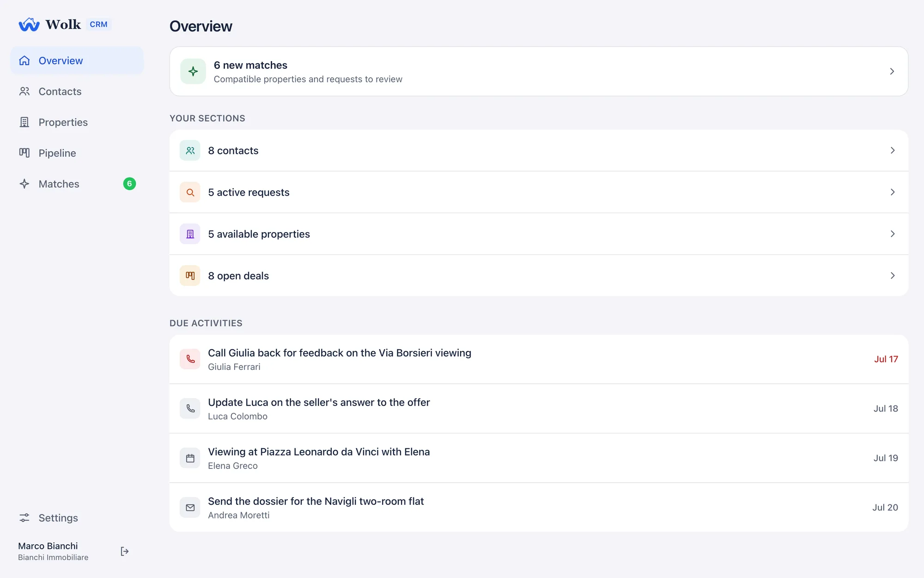Open activity Viewing at Piazza Leonardo da Vinci
This screenshot has width=924, height=578.
[319, 452]
